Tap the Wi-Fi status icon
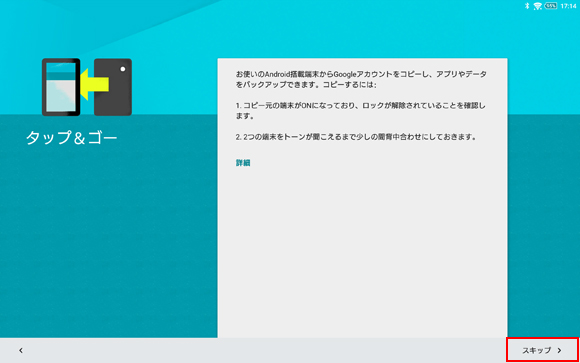This screenshot has height=363, width=580. click(x=537, y=6)
